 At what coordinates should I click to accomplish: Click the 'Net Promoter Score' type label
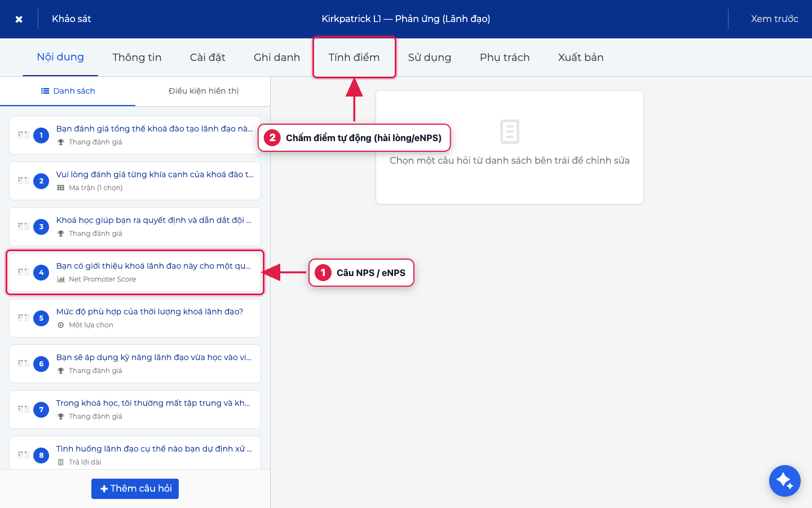[x=102, y=279]
